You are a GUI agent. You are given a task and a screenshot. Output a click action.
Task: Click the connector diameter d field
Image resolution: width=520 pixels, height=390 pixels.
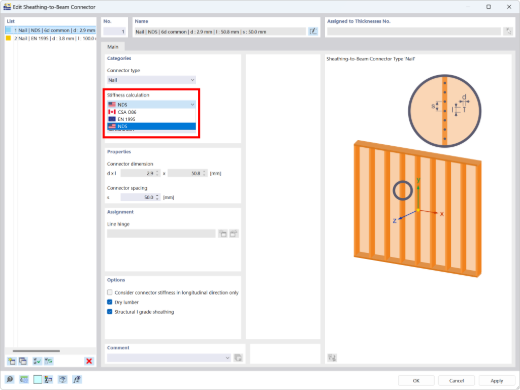click(140, 173)
